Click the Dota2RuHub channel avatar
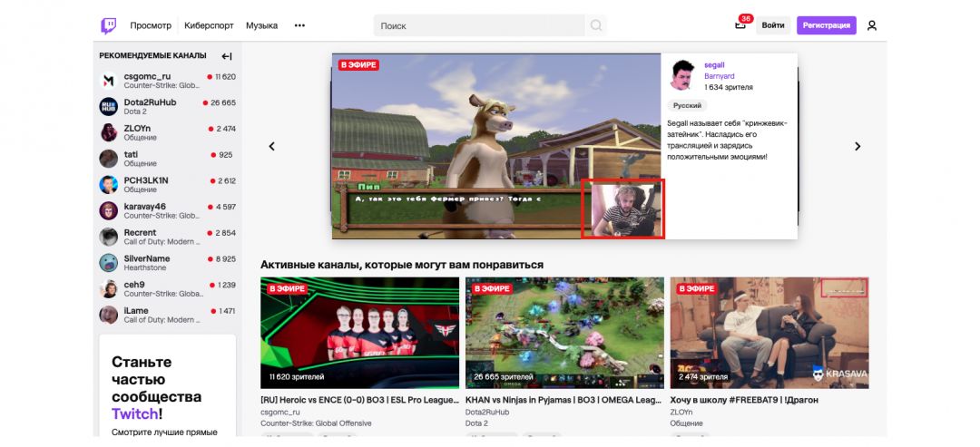 tap(108, 106)
